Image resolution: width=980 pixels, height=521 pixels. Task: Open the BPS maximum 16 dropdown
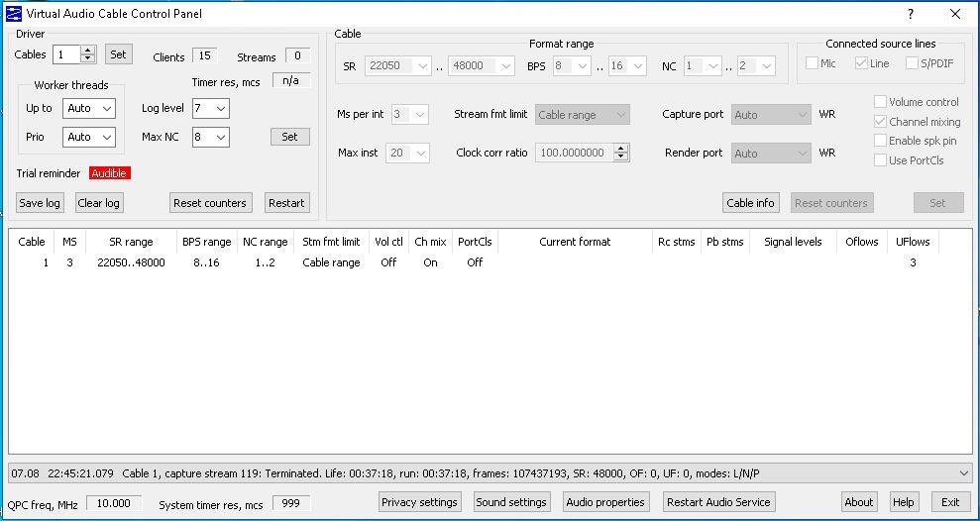[x=627, y=65]
